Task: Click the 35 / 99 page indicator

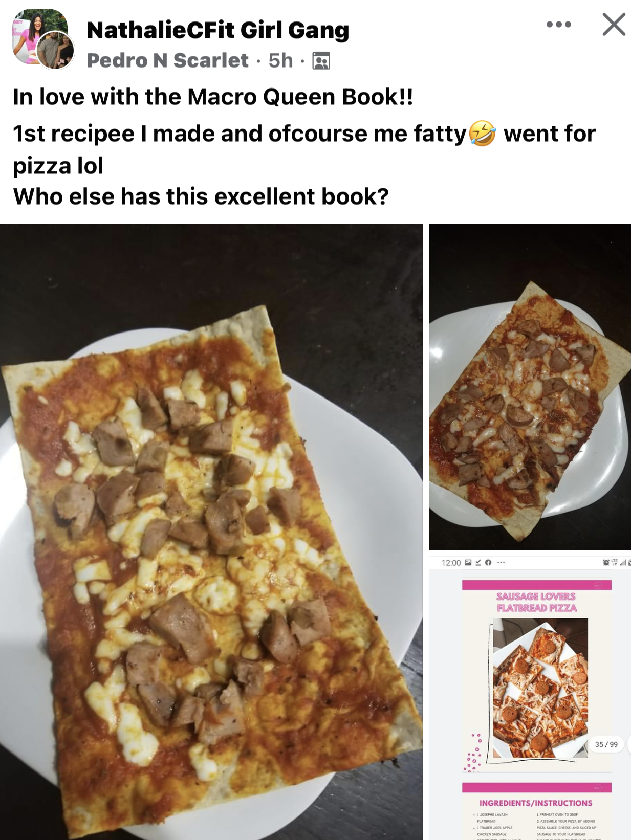Action: click(x=606, y=744)
